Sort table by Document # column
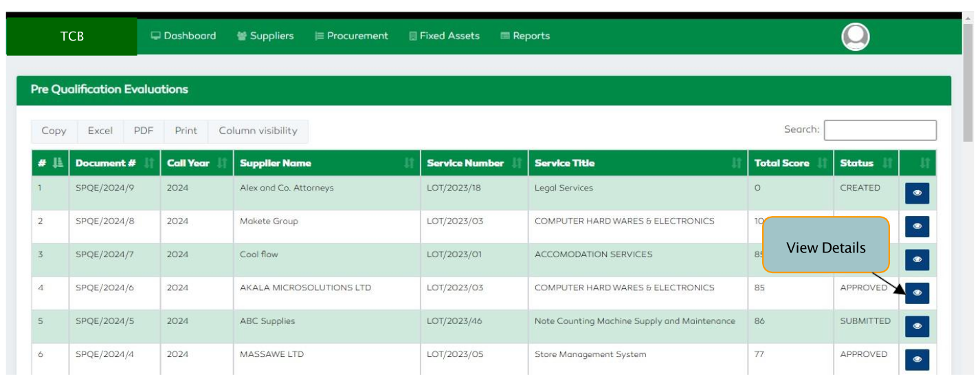The height and width of the screenshot is (379, 980). [114, 163]
